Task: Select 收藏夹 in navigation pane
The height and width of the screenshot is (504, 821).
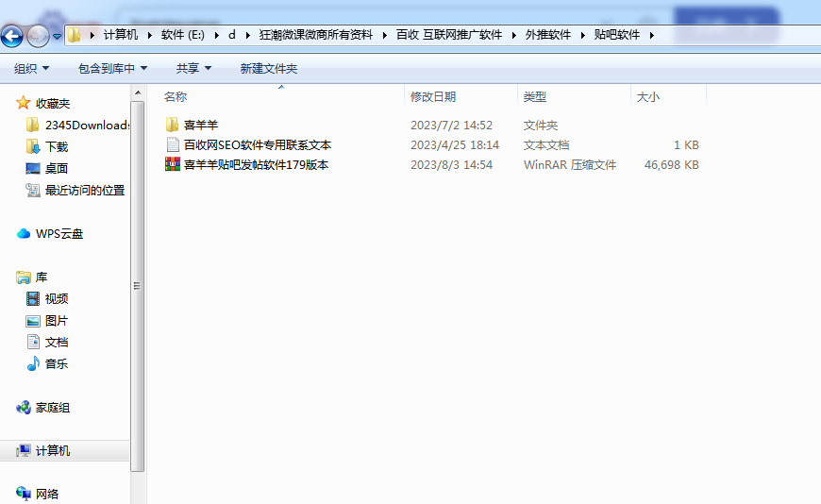Action: coord(53,103)
